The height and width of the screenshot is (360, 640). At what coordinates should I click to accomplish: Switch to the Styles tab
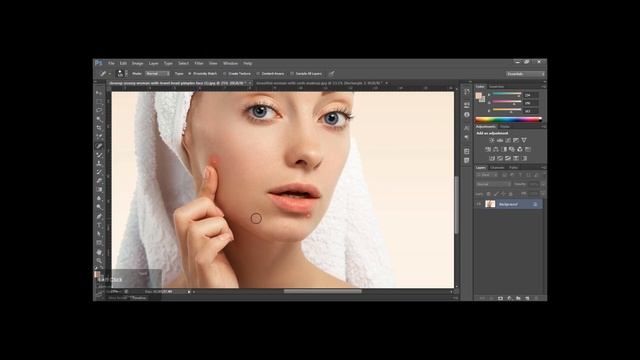click(505, 127)
